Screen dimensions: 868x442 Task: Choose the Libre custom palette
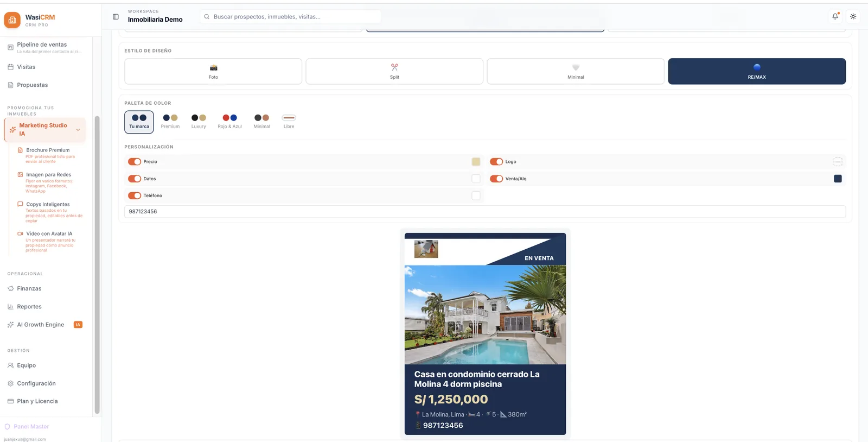pyautogui.click(x=289, y=122)
